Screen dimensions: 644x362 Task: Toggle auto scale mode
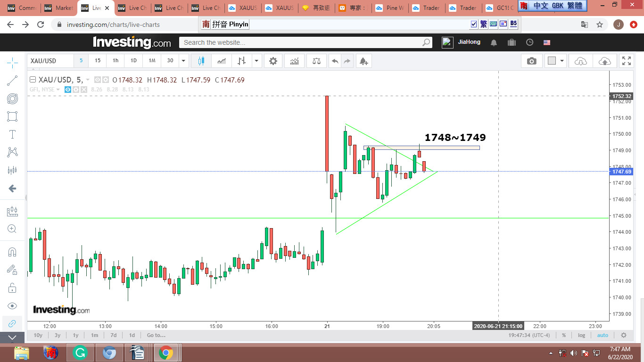[x=603, y=335]
